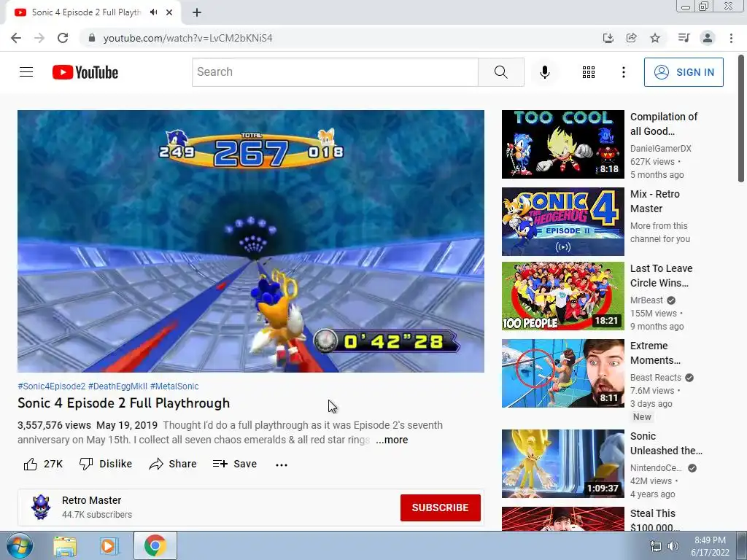Open Extreme Moments video thumbnail

562,373
